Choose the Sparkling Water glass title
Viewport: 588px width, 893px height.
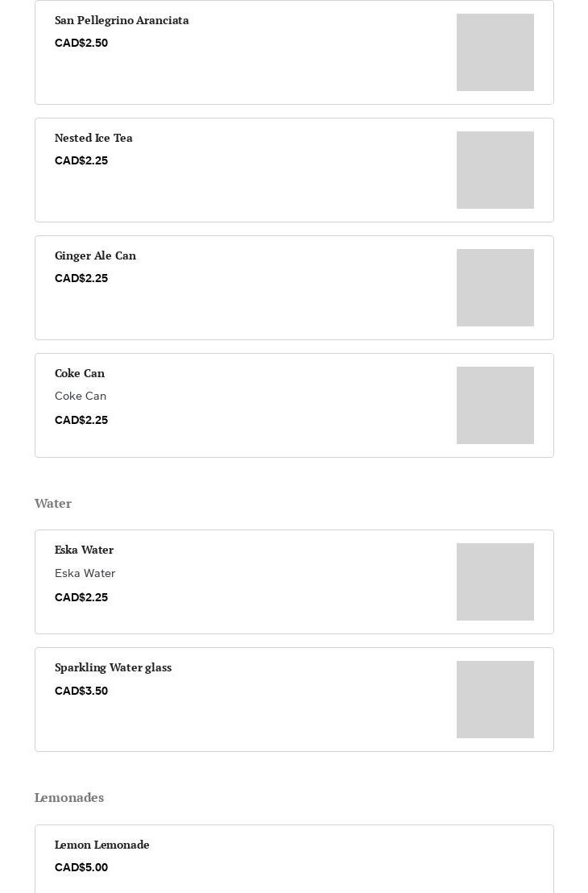point(113,667)
